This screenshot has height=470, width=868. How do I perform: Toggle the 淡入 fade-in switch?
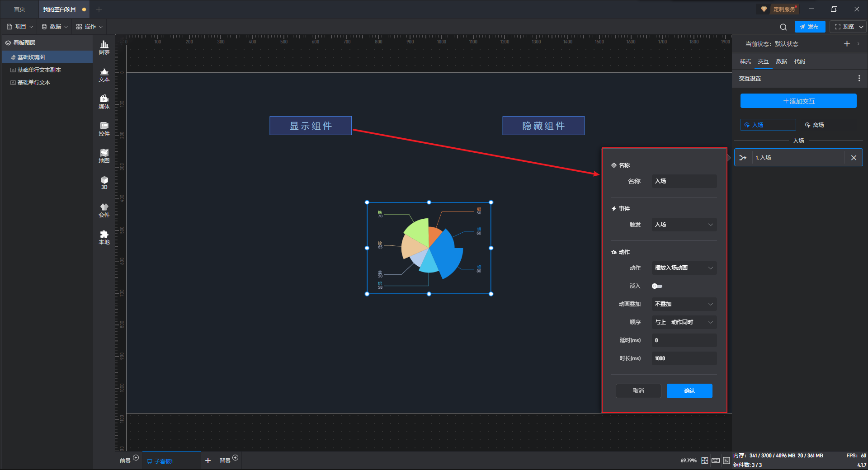657,286
